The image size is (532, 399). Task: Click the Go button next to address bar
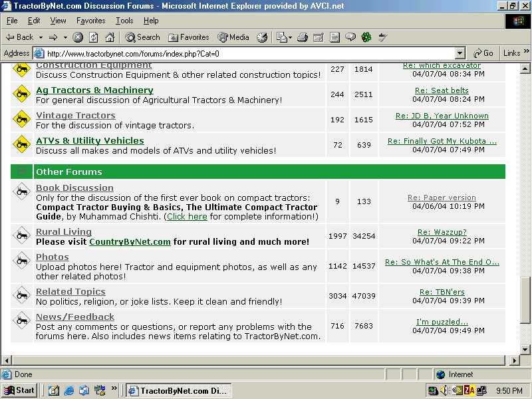(483, 53)
